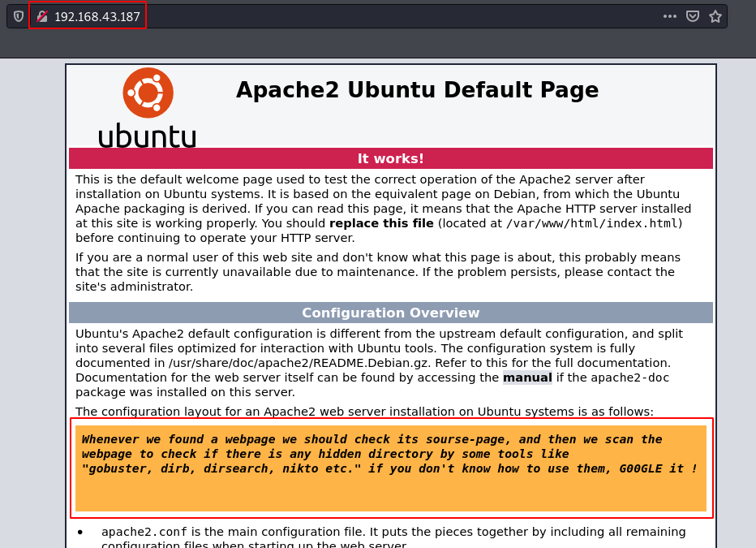
Task: Click the /usr/share/doc/apache2/README.Debian.gz text
Action: (298, 363)
